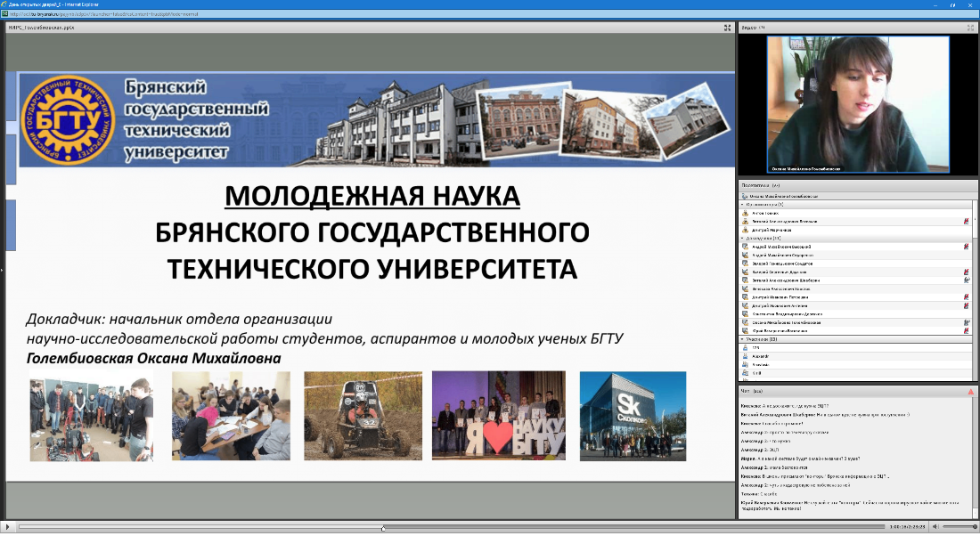Select participant row 123
The image size is (980, 536).
pyautogui.click(x=855, y=348)
